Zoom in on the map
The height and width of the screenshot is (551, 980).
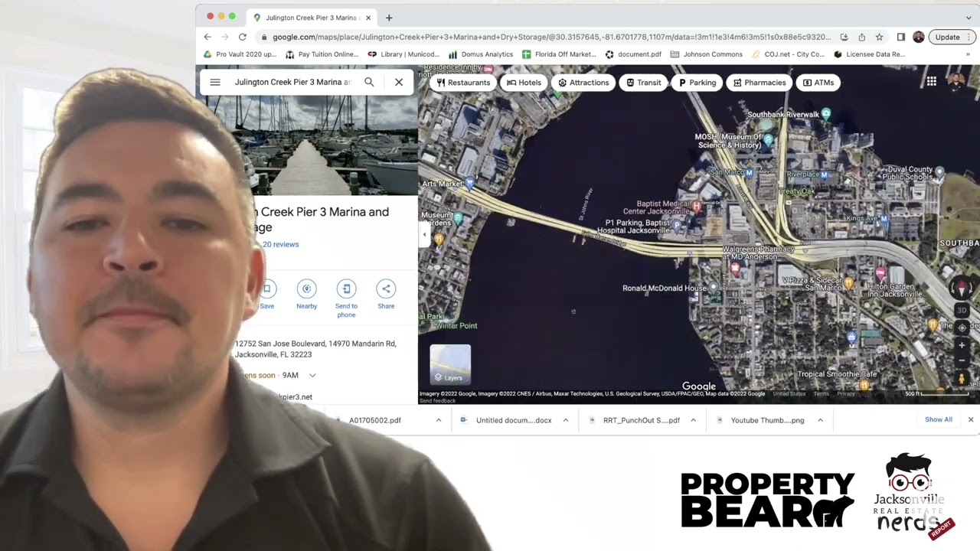[962, 345]
